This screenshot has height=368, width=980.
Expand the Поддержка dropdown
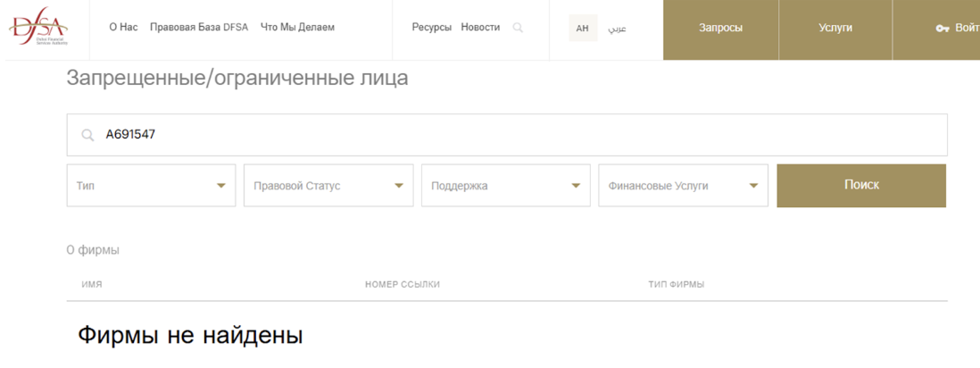click(x=506, y=185)
